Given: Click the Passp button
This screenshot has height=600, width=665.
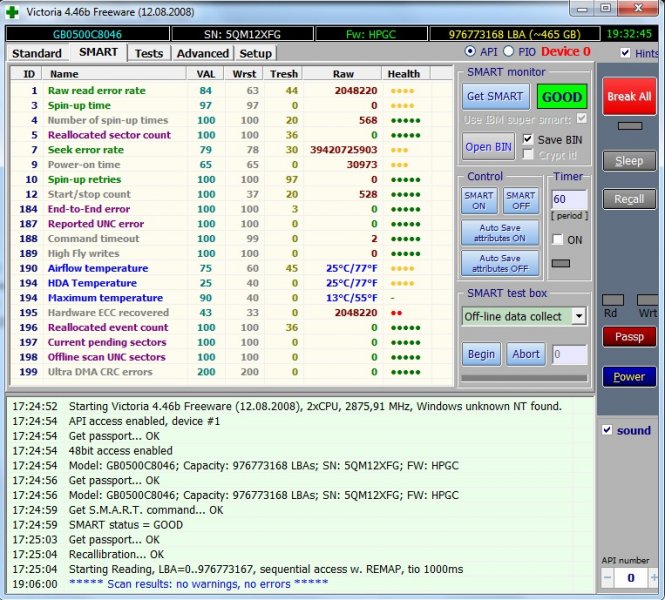Looking at the screenshot, I should 628,337.
